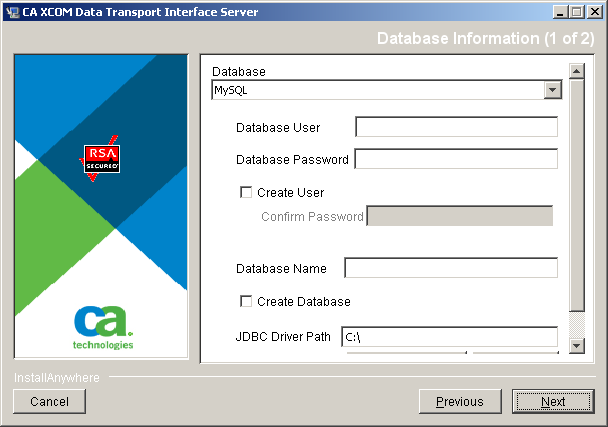Minimize the installer window

click(x=560, y=12)
